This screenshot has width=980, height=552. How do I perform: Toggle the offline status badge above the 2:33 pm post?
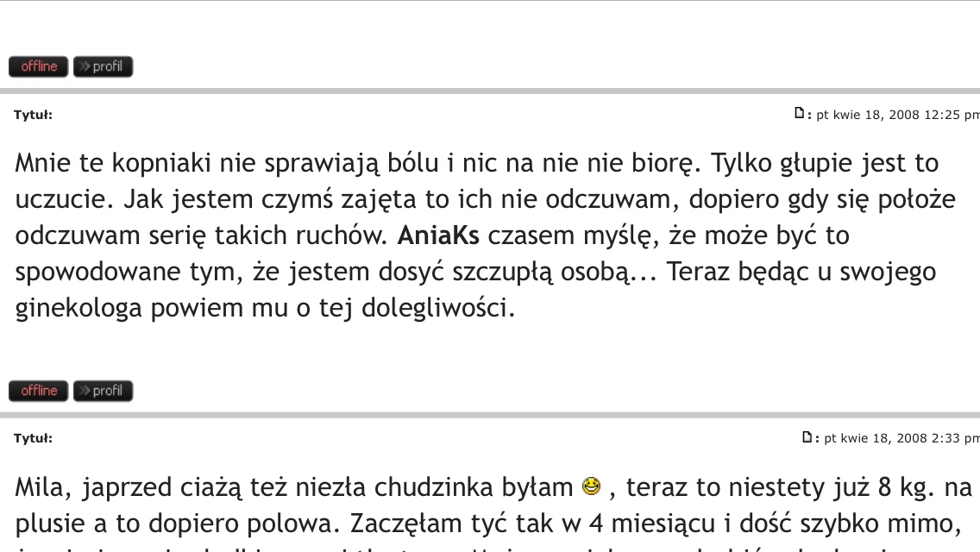tap(38, 391)
